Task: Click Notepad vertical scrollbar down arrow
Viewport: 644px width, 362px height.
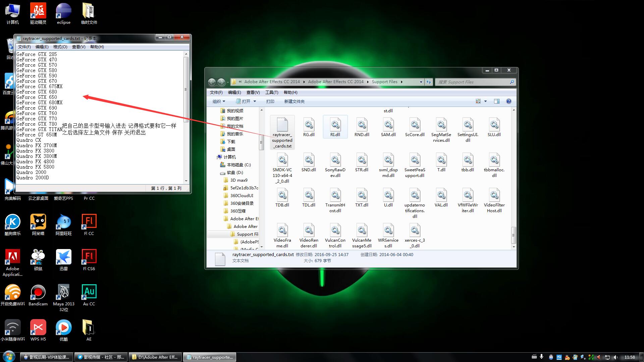Action: (186, 181)
